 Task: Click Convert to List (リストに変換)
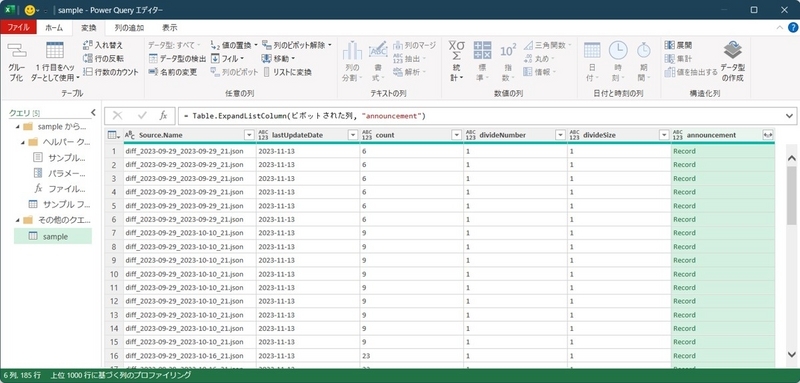[x=287, y=72]
